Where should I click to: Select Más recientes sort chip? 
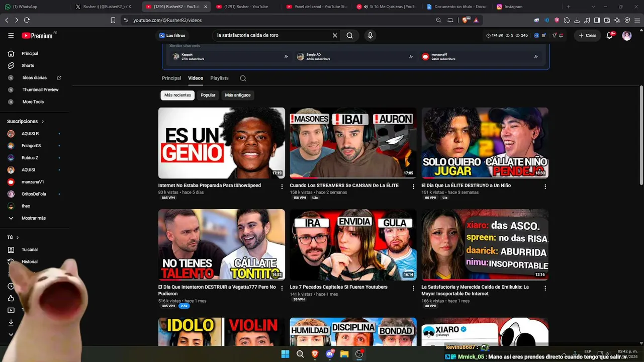[x=177, y=95]
